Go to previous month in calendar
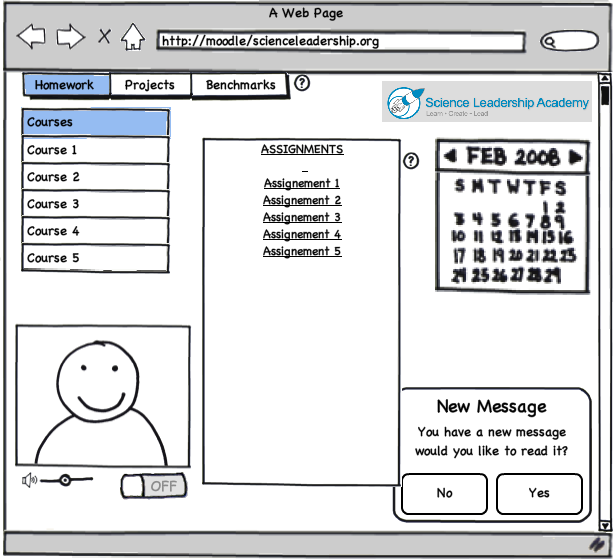 tap(450, 157)
